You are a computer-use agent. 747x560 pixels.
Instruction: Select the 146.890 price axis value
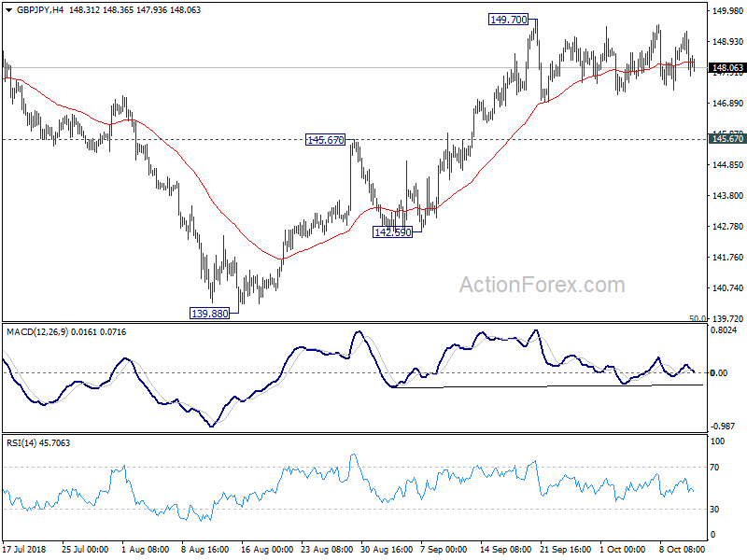click(727, 104)
